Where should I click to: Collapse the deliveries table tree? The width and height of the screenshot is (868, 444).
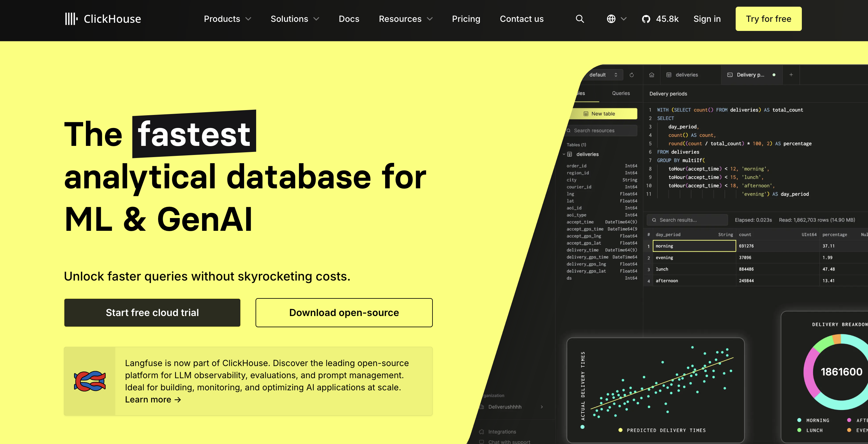coord(564,154)
